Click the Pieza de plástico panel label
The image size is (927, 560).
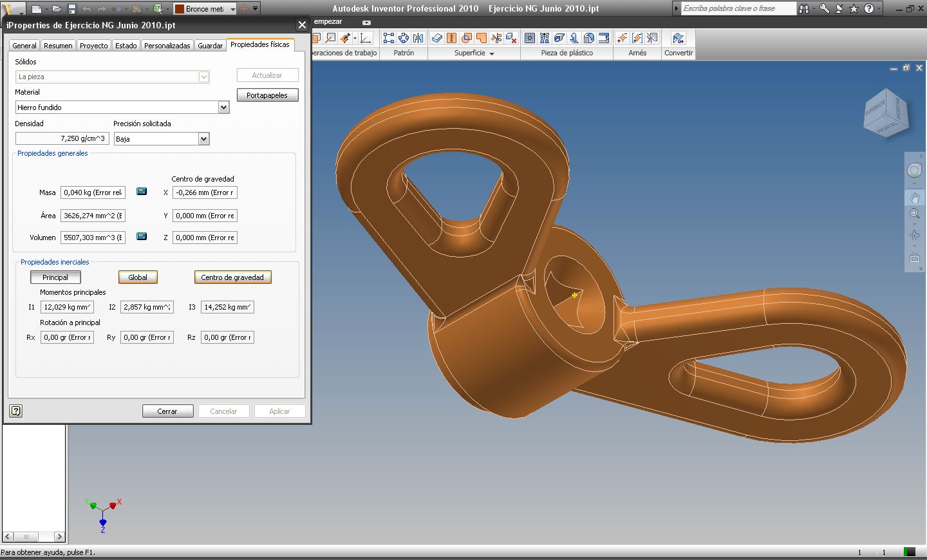567,53
